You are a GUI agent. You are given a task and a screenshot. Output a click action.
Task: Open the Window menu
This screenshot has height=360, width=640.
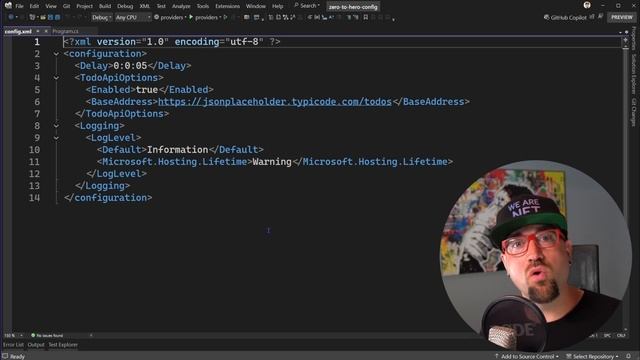(256, 6)
